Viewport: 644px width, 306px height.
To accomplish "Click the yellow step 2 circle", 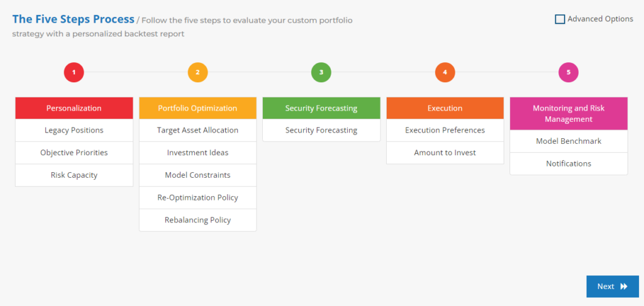I will [x=197, y=72].
